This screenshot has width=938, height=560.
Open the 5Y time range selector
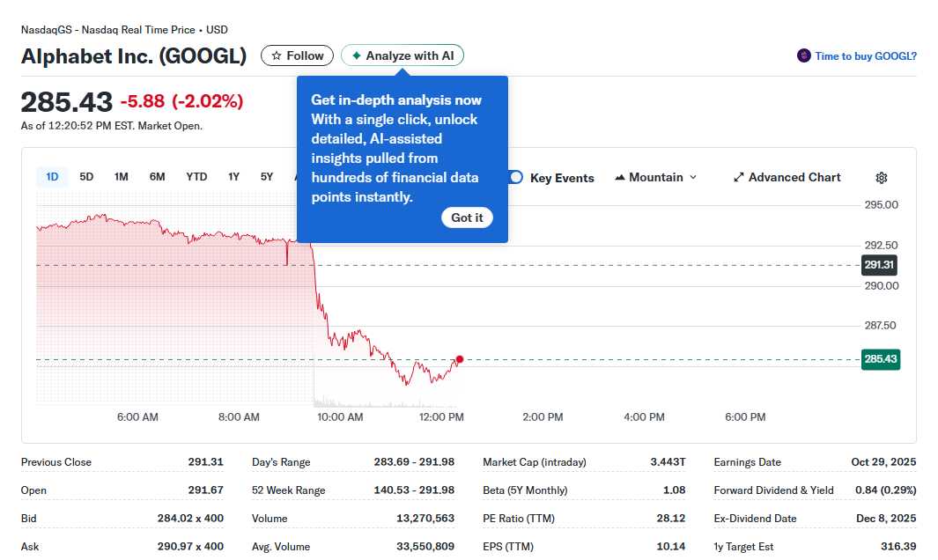[x=266, y=176]
